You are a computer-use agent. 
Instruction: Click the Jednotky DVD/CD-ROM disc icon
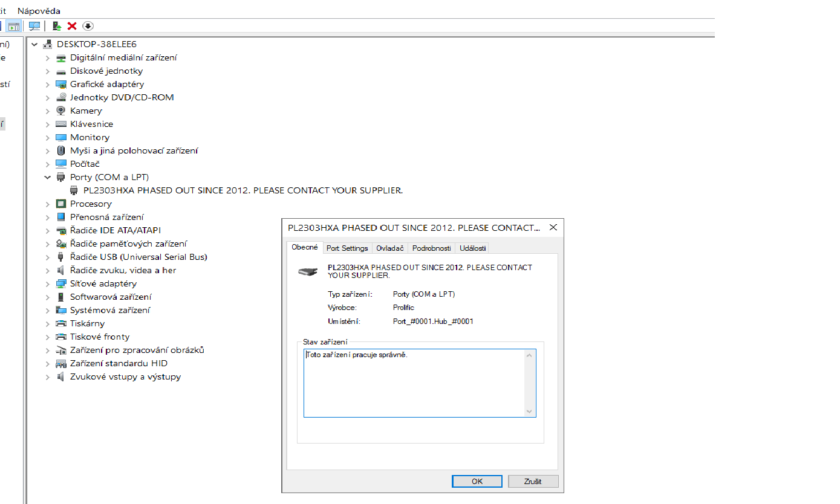pyautogui.click(x=60, y=97)
